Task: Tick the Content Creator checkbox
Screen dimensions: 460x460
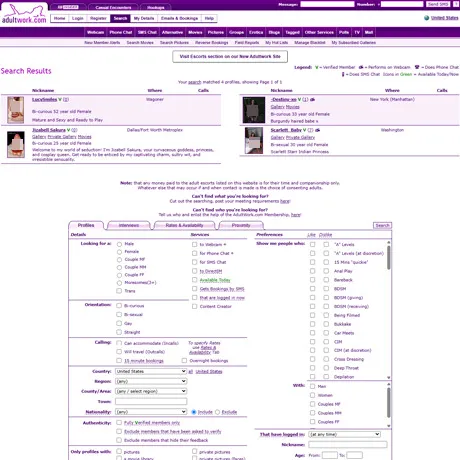Action: coord(195,306)
